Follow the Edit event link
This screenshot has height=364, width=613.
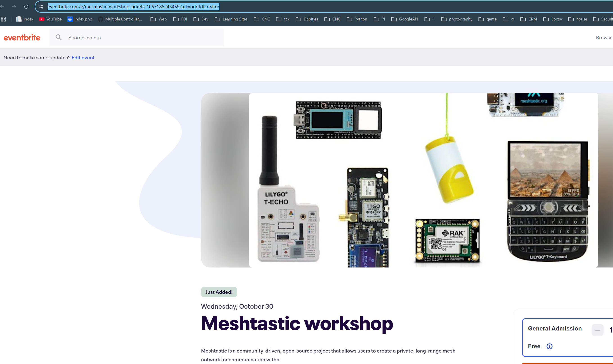pyautogui.click(x=83, y=58)
